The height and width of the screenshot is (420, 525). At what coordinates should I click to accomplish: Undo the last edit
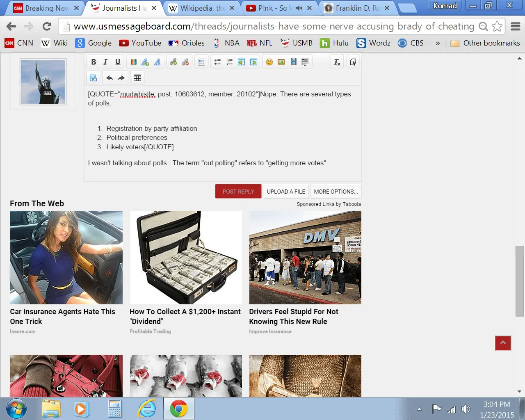coord(110,78)
